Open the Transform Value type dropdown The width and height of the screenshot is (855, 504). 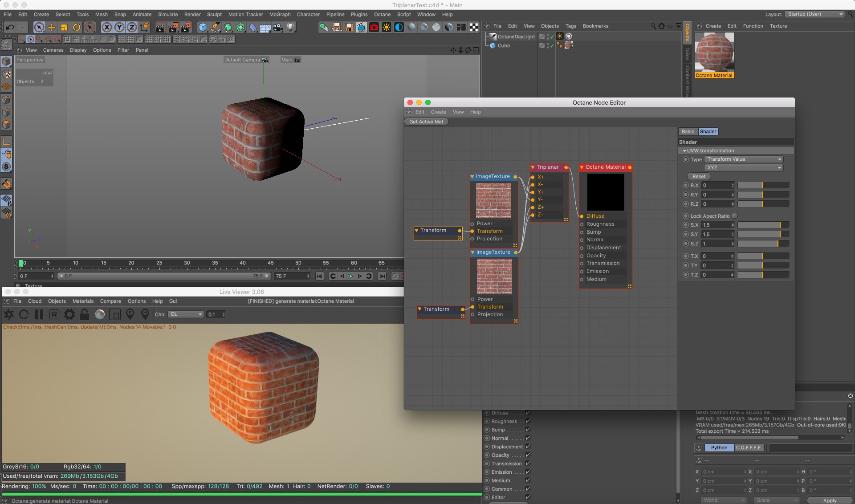tap(744, 159)
